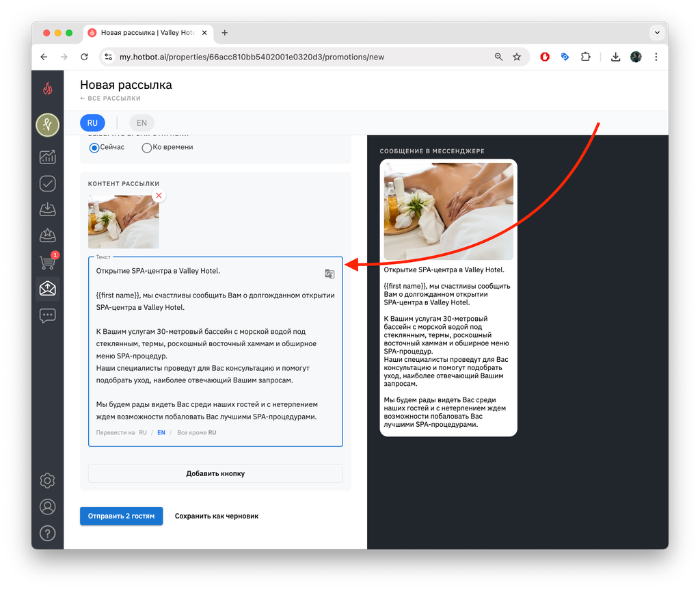The height and width of the screenshot is (591, 700).
Task: Open the user profile sidebar icon
Action: (x=48, y=507)
